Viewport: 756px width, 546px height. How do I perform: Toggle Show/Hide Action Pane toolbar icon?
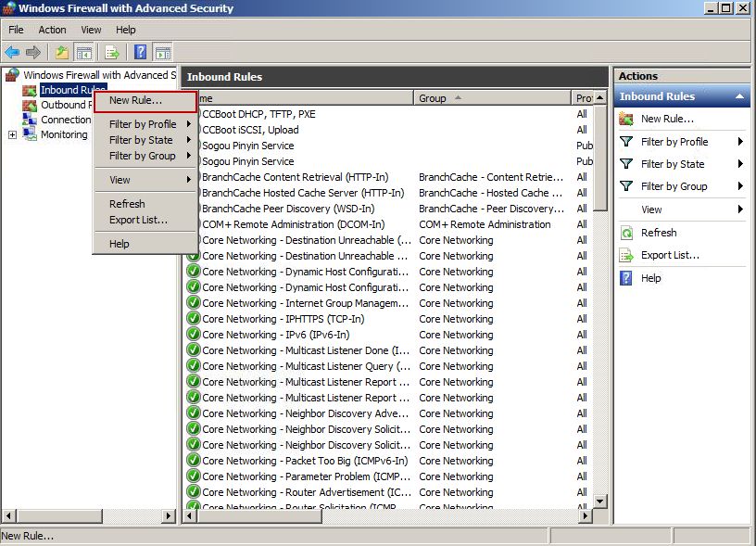coord(163,52)
